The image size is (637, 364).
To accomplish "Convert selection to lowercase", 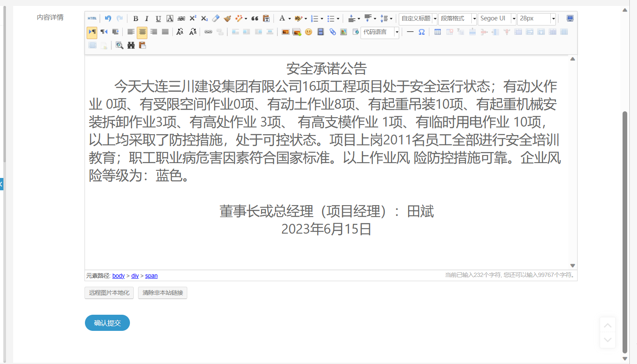I will click(193, 32).
